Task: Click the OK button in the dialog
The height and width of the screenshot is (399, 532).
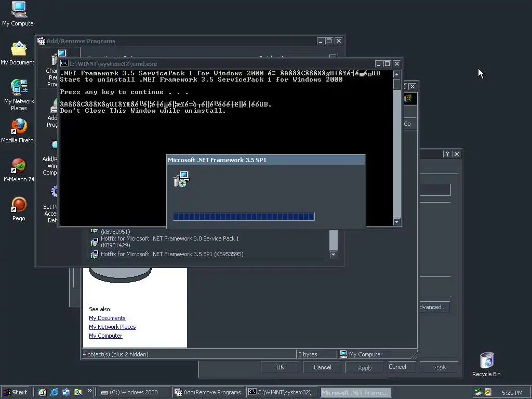Action: (x=280, y=367)
